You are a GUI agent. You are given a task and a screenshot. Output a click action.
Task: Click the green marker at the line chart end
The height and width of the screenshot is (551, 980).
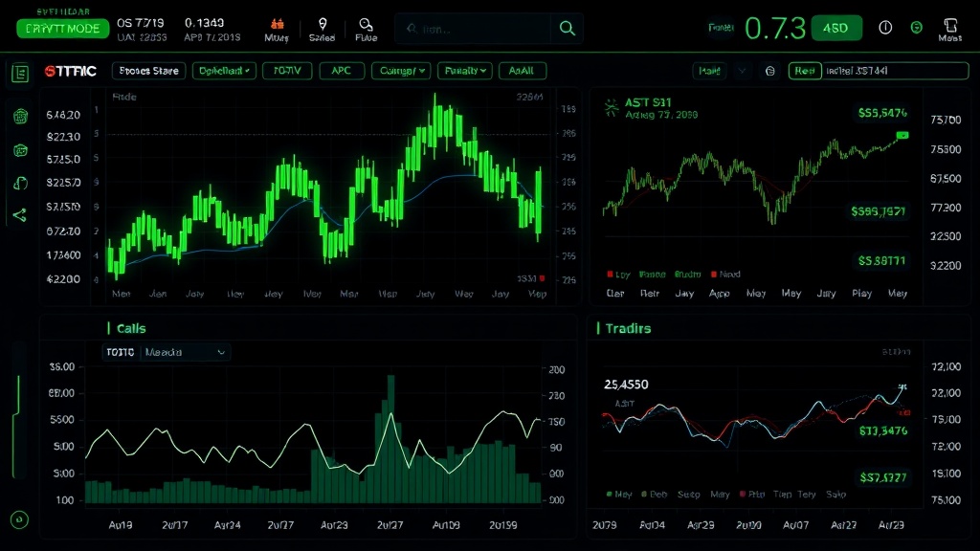902,135
